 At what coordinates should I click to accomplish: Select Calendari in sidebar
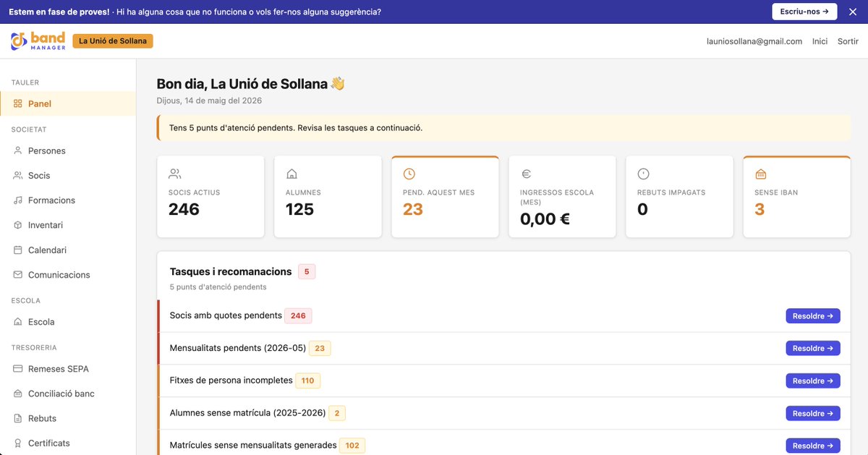[68, 250]
